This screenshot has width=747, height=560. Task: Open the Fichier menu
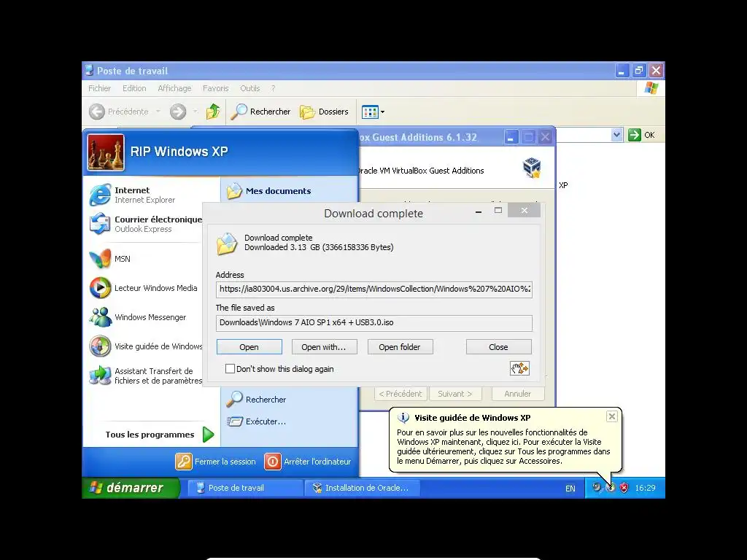pos(99,88)
